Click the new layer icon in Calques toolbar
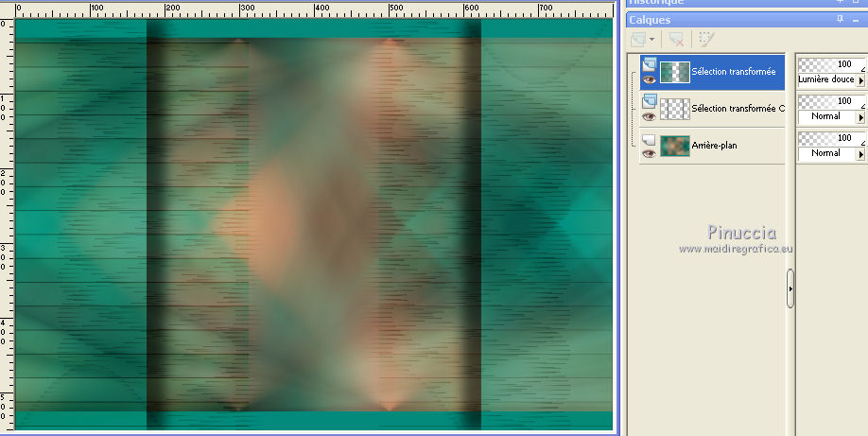This screenshot has height=436, width=868. click(637, 40)
